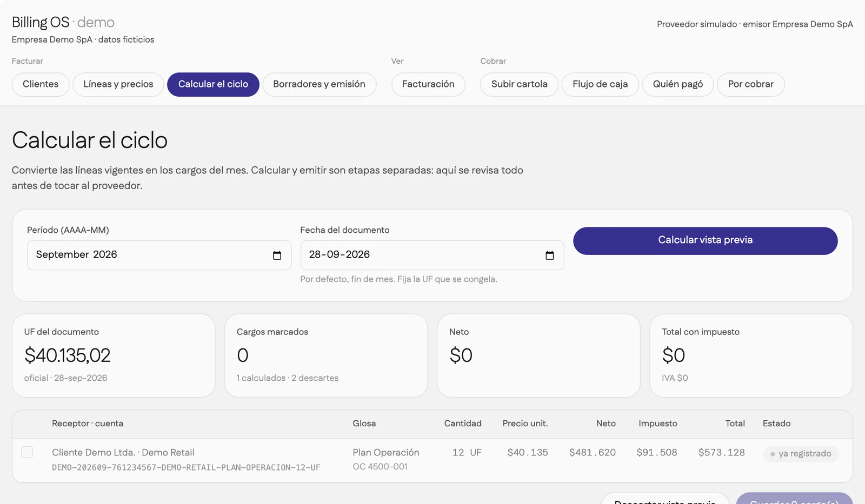Click the impuesto value $91.508
The height and width of the screenshot is (504, 865).
coord(657,453)
